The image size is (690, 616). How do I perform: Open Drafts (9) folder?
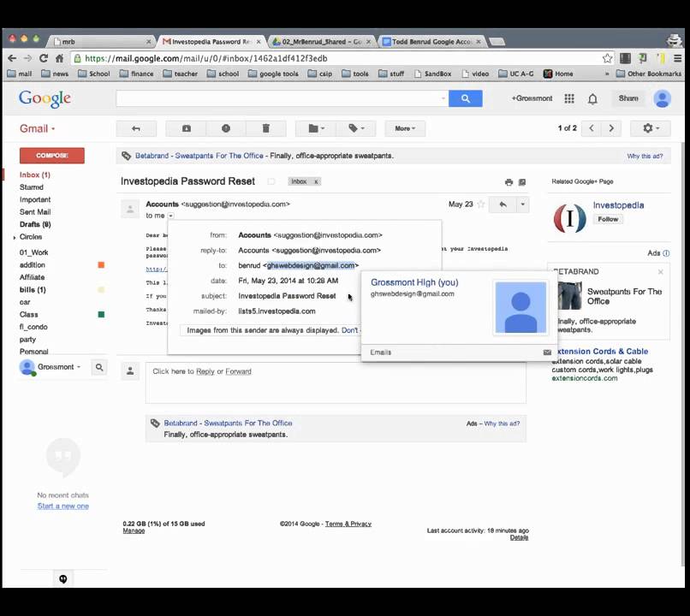coord(35,224)
